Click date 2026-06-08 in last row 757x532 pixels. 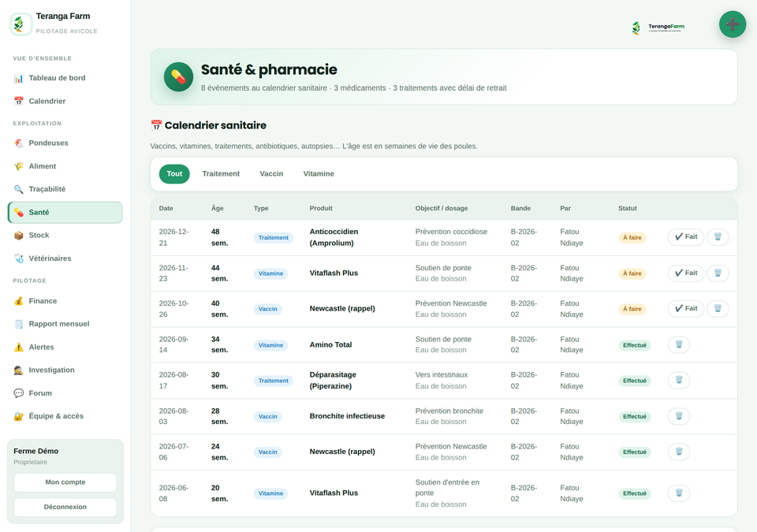point(173,493)
